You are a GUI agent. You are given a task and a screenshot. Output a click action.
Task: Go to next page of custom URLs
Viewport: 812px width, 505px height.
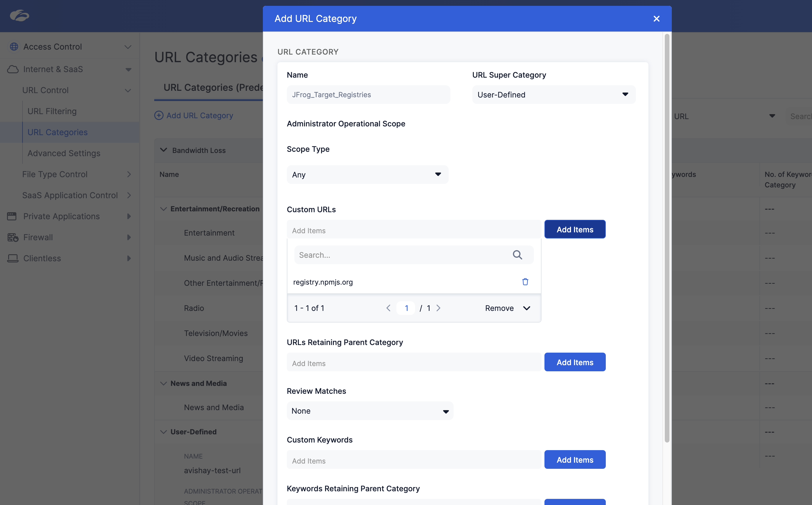[x=438, y=308]
